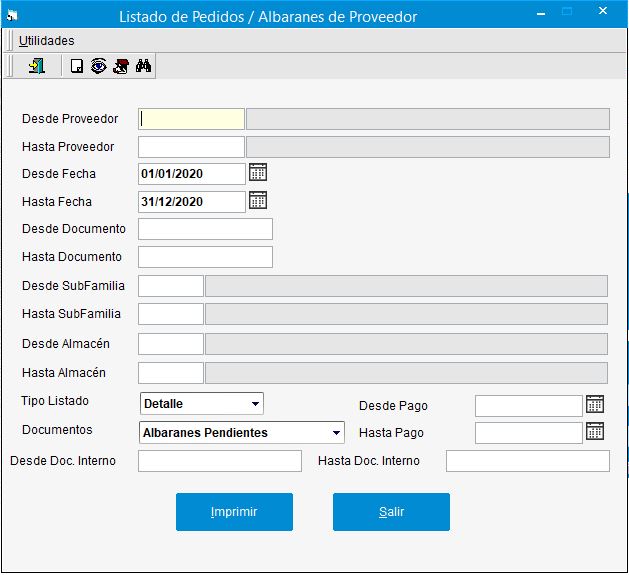Viewport: 629px width, 575px height.
Task: Click the application icon in title bar
Action: click(x=12, y=16)
